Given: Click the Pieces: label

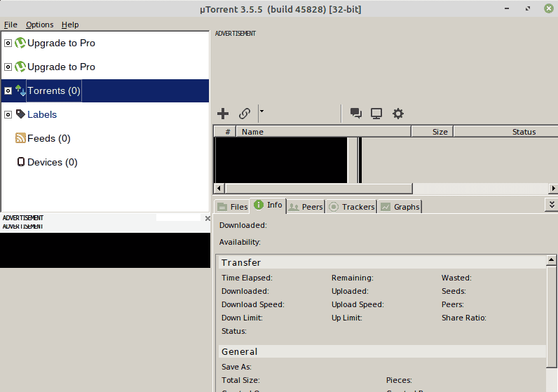Looking at the screenshot, I should click(399, 380).
